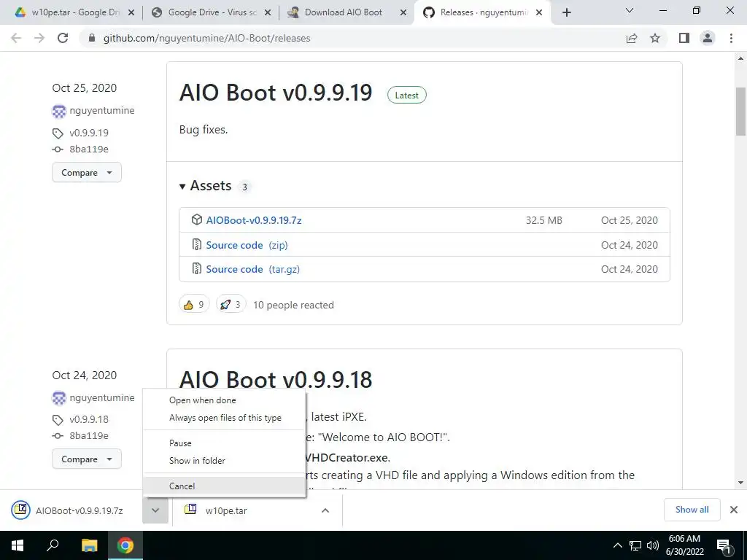Reload the GitHub releases page
Screen dimensions: 747x560
click(x=63, y=38)
